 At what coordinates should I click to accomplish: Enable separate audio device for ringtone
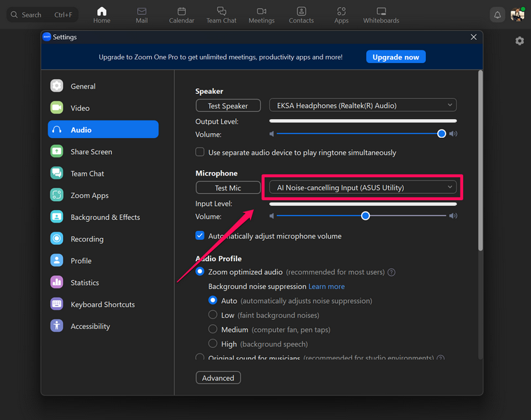tap(200, 153)
